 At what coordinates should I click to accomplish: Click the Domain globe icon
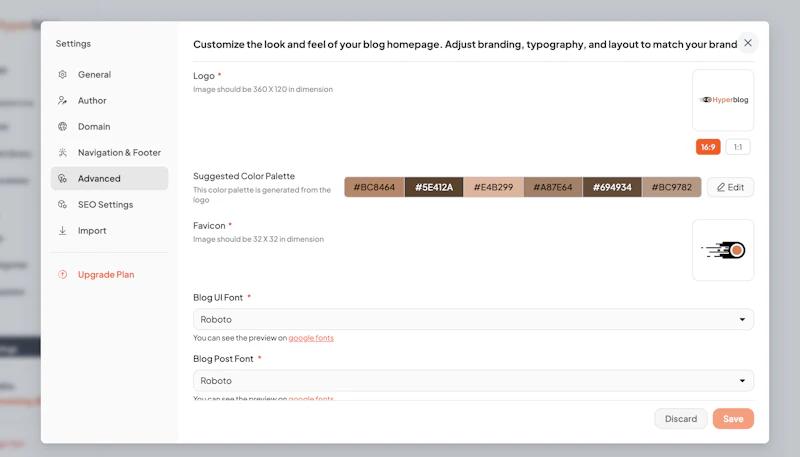tap(62, 126)
